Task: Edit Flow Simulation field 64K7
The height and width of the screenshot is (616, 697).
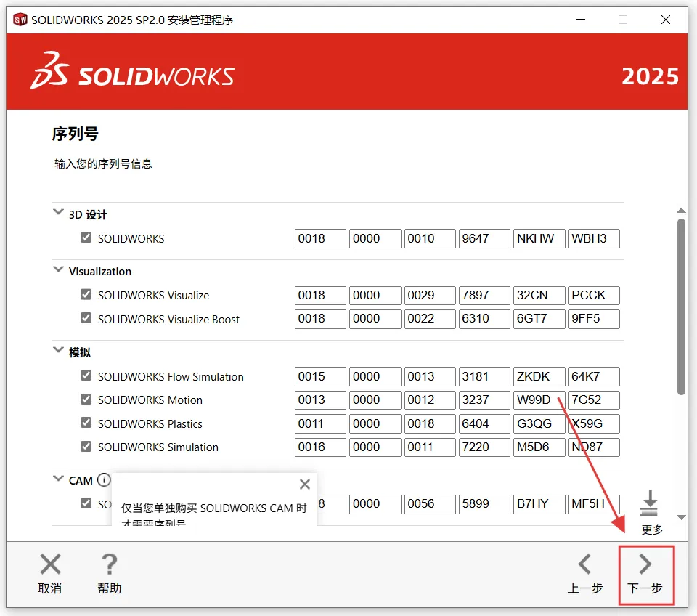Action: coord(594,376)
